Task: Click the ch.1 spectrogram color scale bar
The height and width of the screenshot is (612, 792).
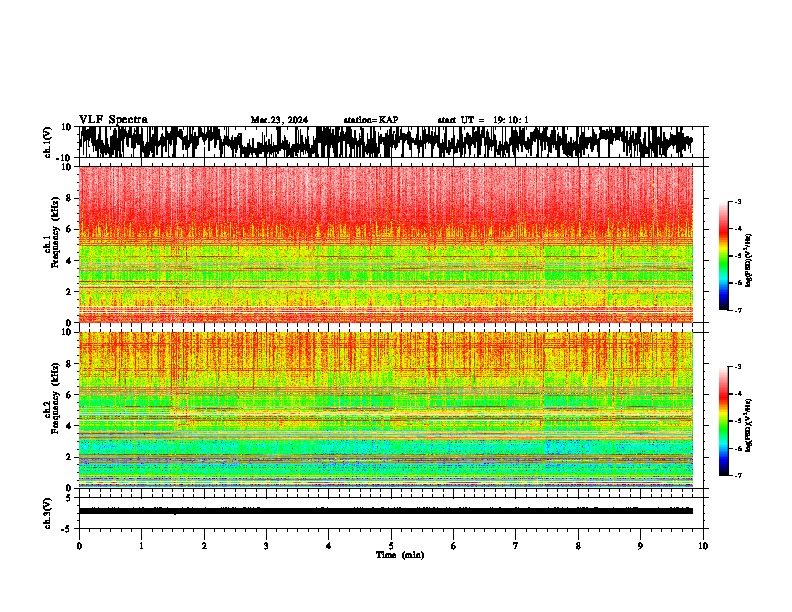Action: click(x=724, y=256)
